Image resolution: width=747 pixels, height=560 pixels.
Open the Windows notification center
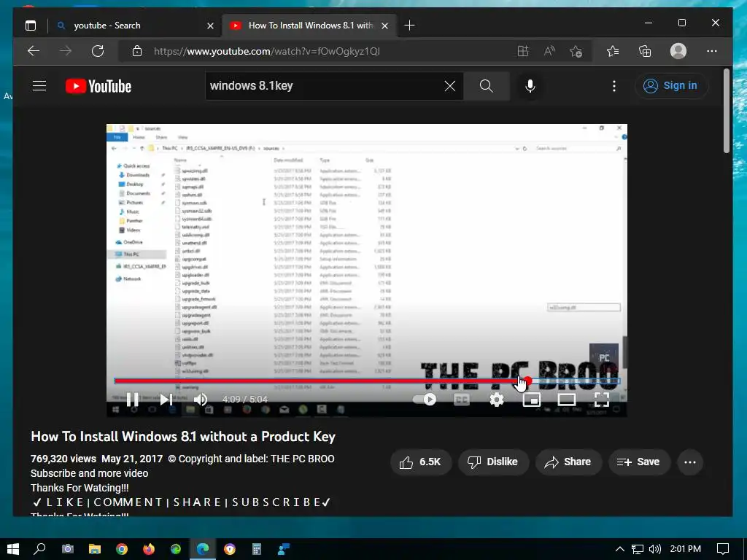tap(723, 549)
